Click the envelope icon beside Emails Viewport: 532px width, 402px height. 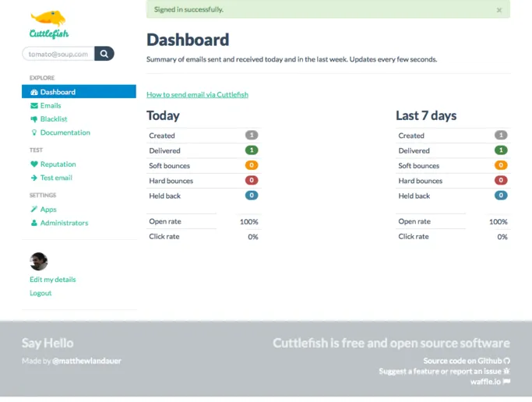point(34,106)
